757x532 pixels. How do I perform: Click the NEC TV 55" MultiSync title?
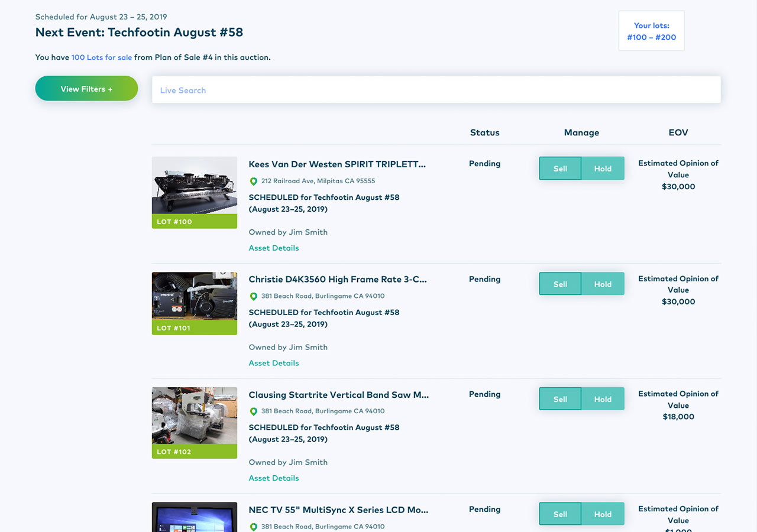tap(338, 510)
